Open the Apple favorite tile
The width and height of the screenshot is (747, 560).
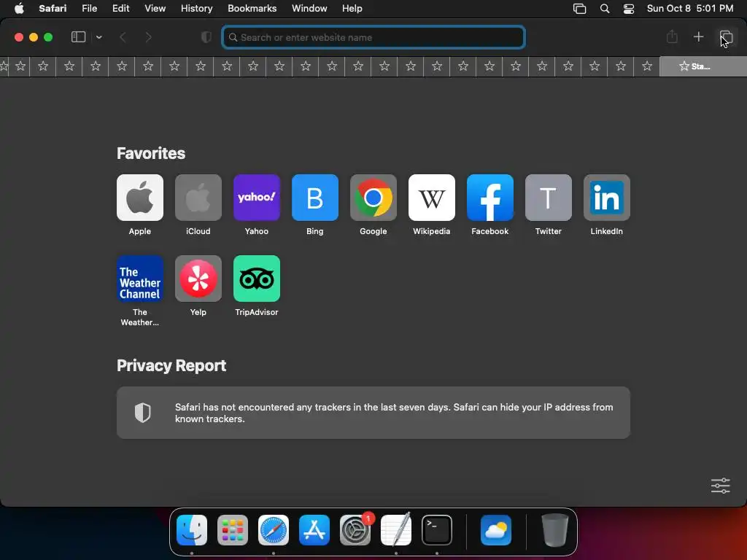click(x=139, y=198)
